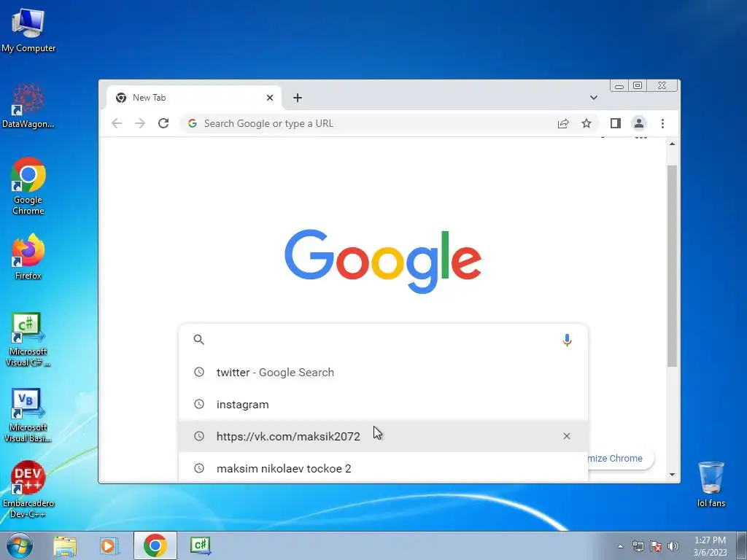The width and height of the screenshot is (747, 560).
Task: Select the lol fans recycle bin
Action: pyautogui.click(x=711, y=484)
